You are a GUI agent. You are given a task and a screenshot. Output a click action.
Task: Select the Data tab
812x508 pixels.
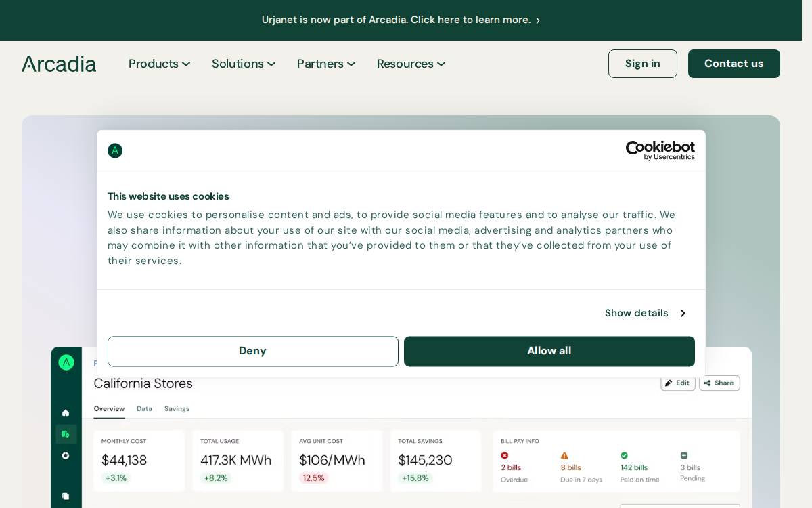click(x=144, y=409)
